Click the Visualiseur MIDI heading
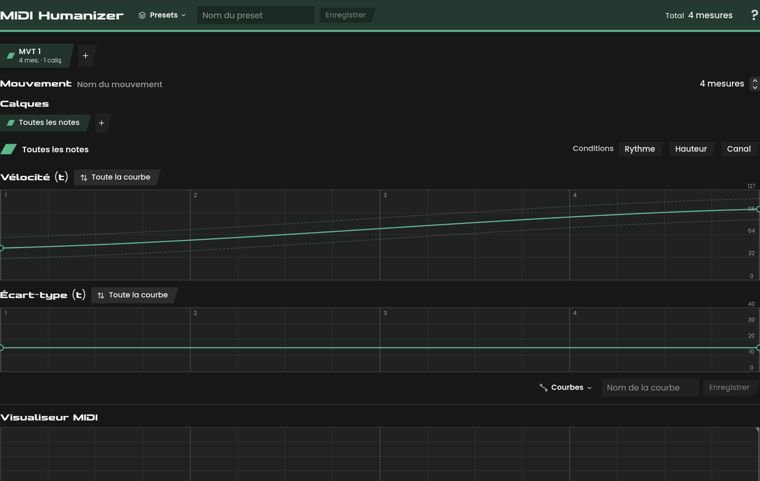 (49, 417)
